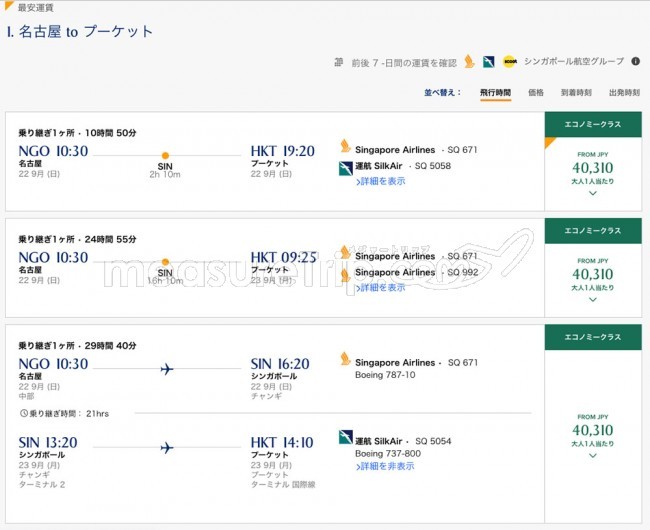The width and height of the screenshot is (650, 530).
Task: Show details for the SQ 992 itinerary
Action: (x=381, y=288)
